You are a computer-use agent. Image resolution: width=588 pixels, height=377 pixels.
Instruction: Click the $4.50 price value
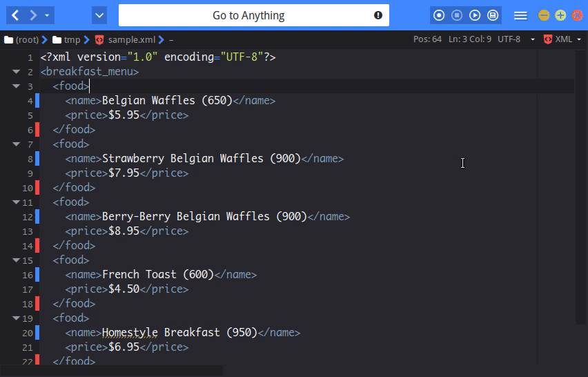124,289
